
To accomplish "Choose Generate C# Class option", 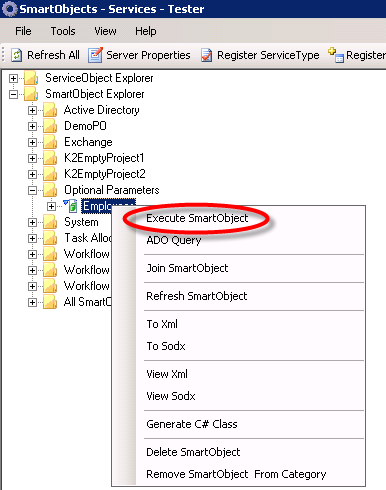I will 192,424.
